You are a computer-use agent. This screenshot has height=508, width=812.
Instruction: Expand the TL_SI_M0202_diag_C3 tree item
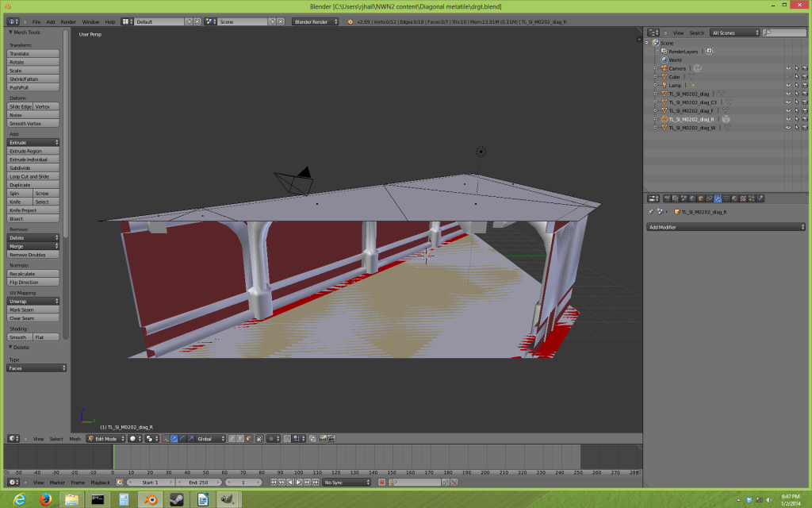click(655, 102)
